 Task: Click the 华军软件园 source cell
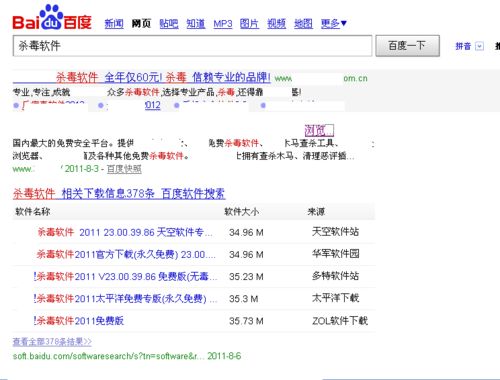[x=335, y=254]
